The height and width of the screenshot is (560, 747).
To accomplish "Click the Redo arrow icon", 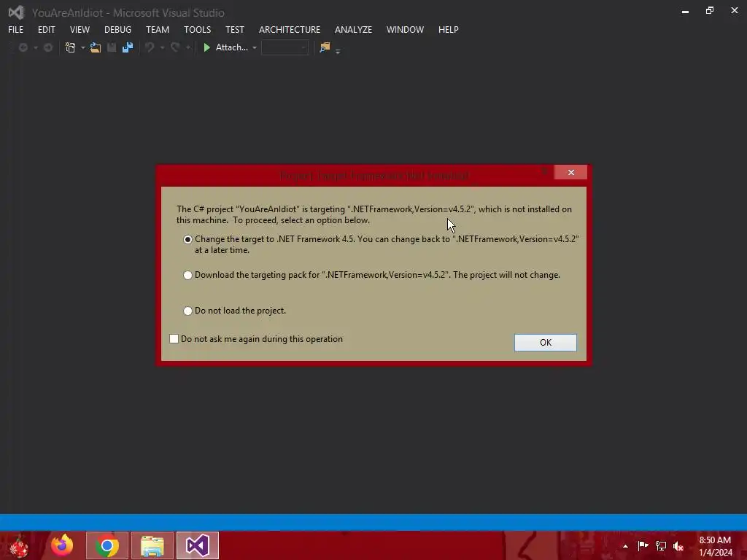I will pos(175,47).
